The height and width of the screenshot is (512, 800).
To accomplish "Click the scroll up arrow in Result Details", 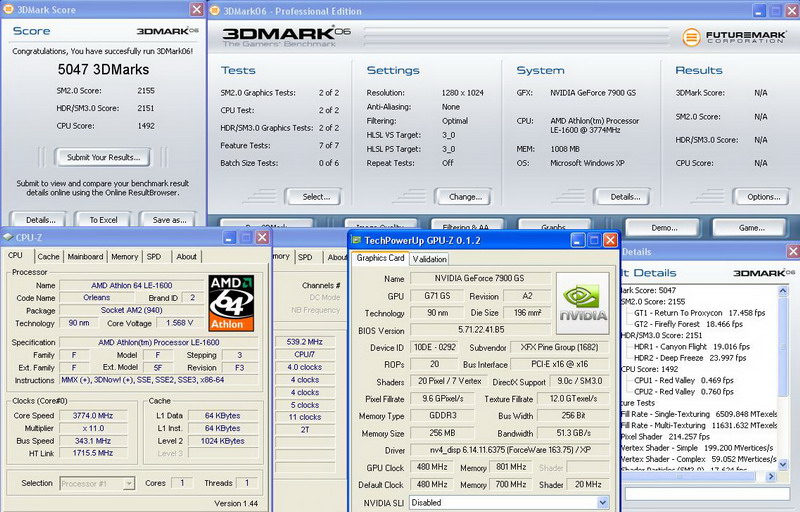I will click(783, 291).
